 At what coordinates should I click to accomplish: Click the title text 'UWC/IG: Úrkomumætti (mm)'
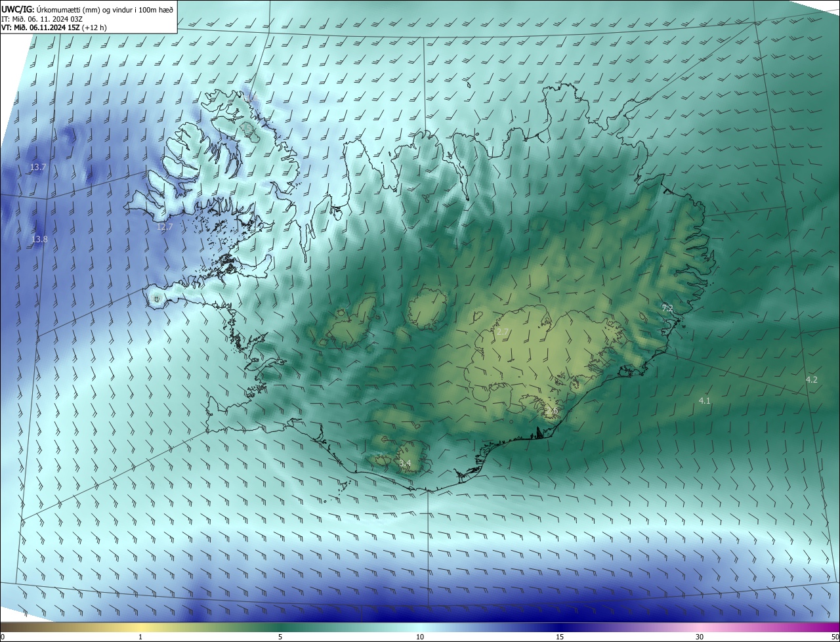[x=50, y=9]
